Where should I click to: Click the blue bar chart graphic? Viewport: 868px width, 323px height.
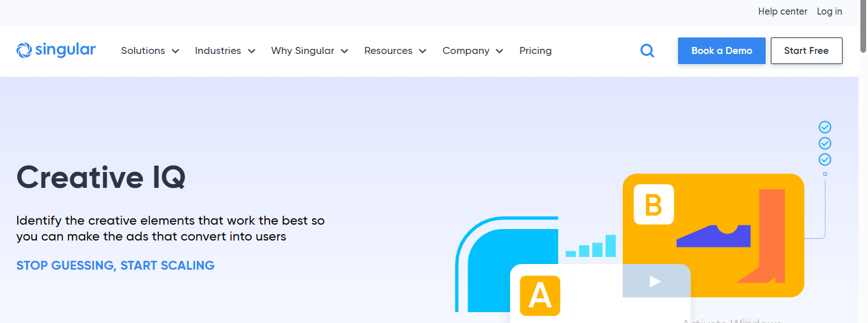pos(591,247)
